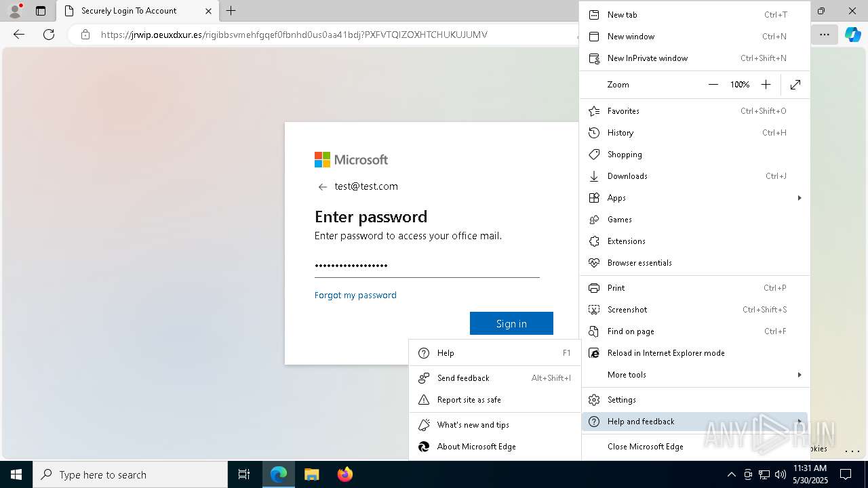Screen dimensions: 868x488
Task: Open Help and feedback submenu
Action: coord(694,422)
